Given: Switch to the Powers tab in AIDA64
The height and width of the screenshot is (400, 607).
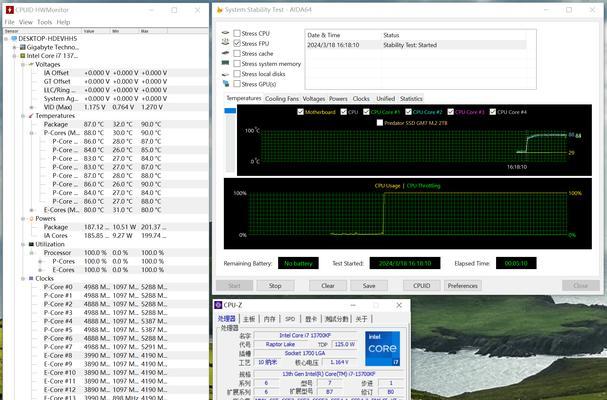Looking at the screenshot, I should 338,99.
